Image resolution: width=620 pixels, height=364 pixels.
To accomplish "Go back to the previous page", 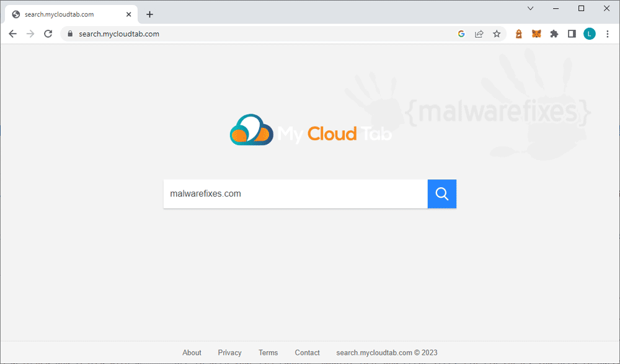I will click(12, 34).
